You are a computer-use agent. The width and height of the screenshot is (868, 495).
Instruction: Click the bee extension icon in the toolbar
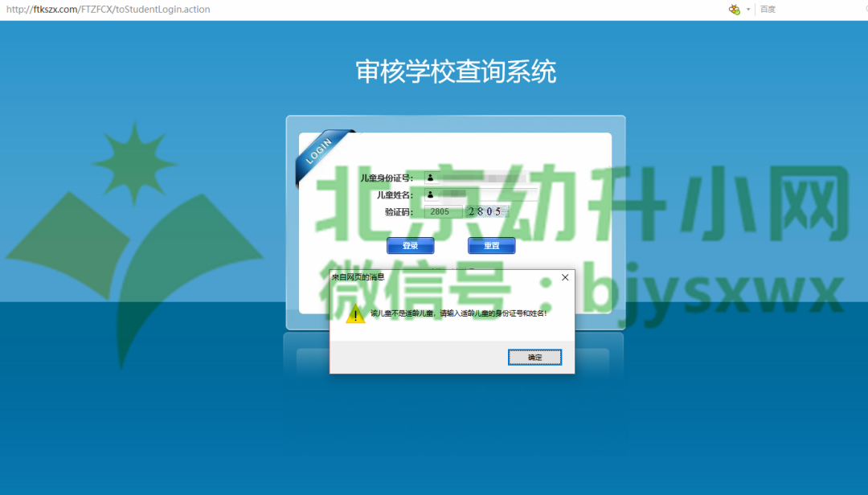coord(735,10)
